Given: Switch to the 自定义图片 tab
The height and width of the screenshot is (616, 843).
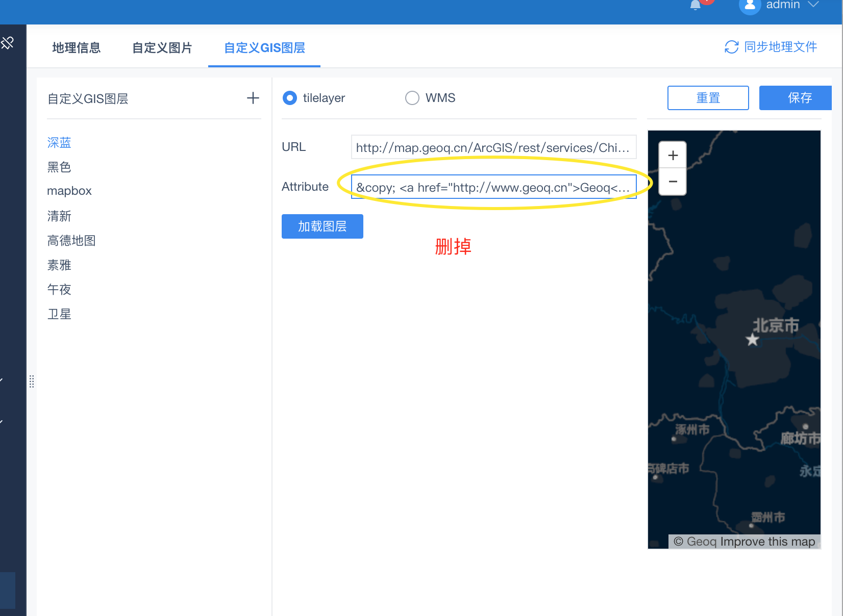Looking at the screenshot, I should [162, 48].
